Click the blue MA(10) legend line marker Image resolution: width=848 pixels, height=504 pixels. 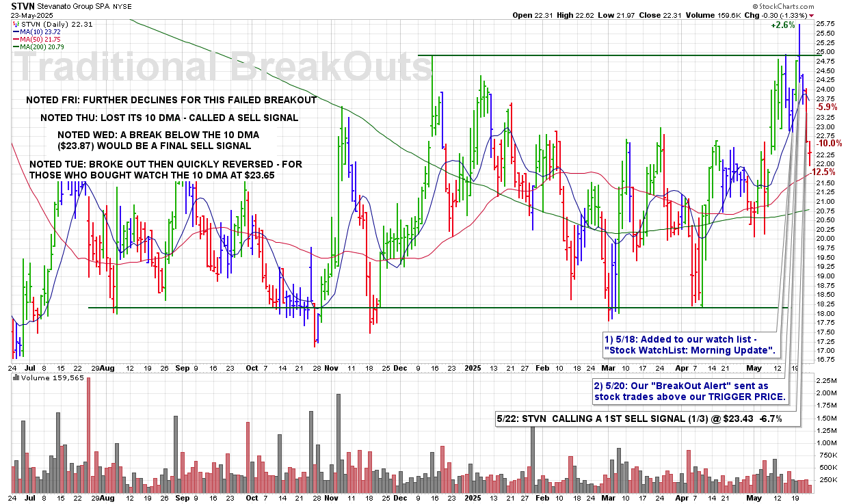point(17,31)
